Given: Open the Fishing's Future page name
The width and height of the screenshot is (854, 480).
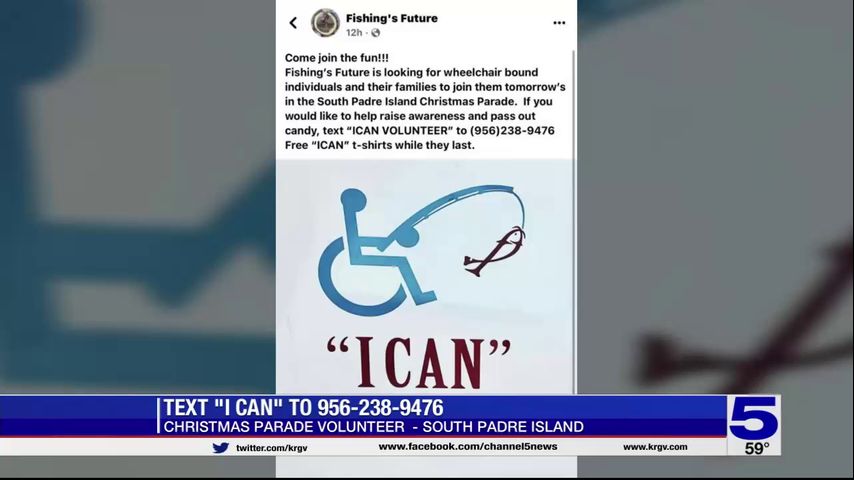Looking at the screenshot, I should [x=392, y=18].
